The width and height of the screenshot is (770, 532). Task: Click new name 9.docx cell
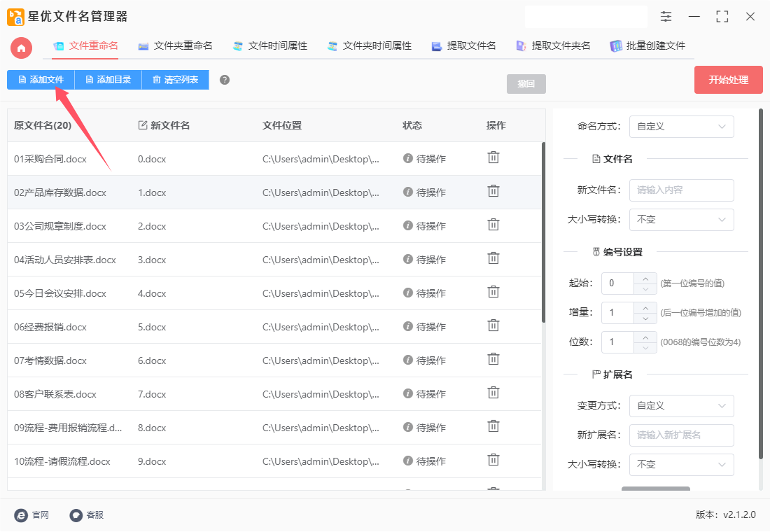(x=152, y=461)
